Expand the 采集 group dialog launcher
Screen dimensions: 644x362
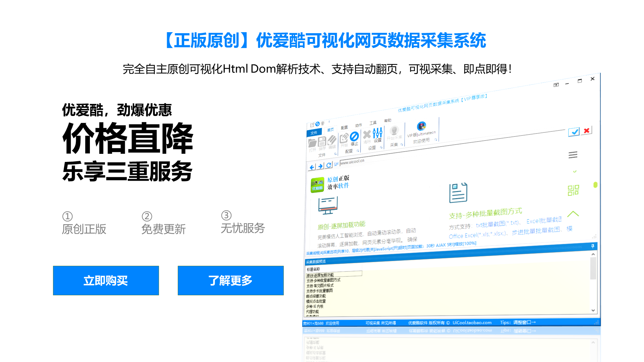[401, 144]
